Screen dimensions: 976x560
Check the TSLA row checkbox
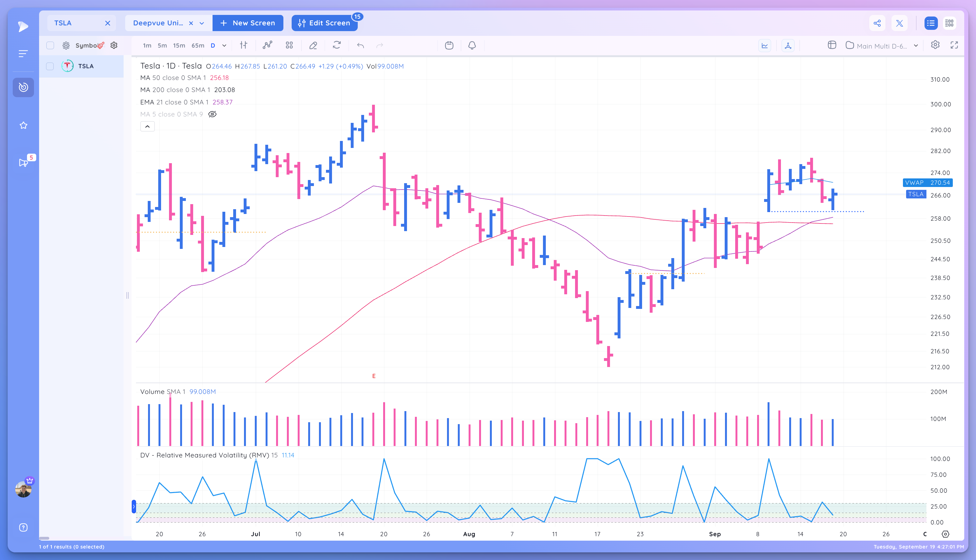(50, 66)
